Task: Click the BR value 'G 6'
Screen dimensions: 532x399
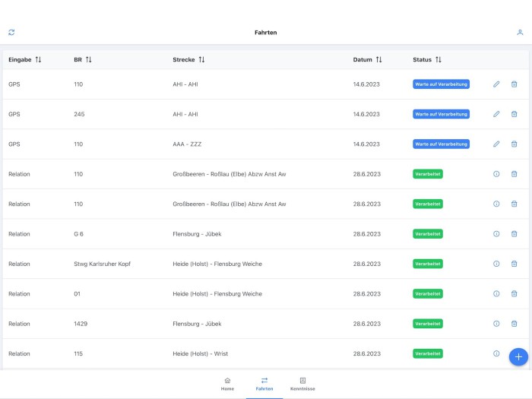Action: point(78,234)
